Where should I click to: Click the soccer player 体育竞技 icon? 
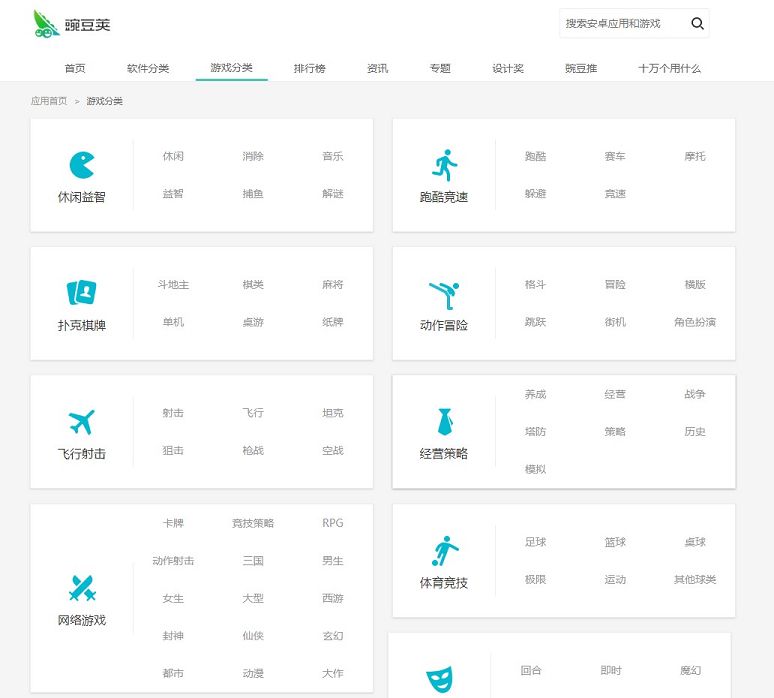tap(443, 550)
